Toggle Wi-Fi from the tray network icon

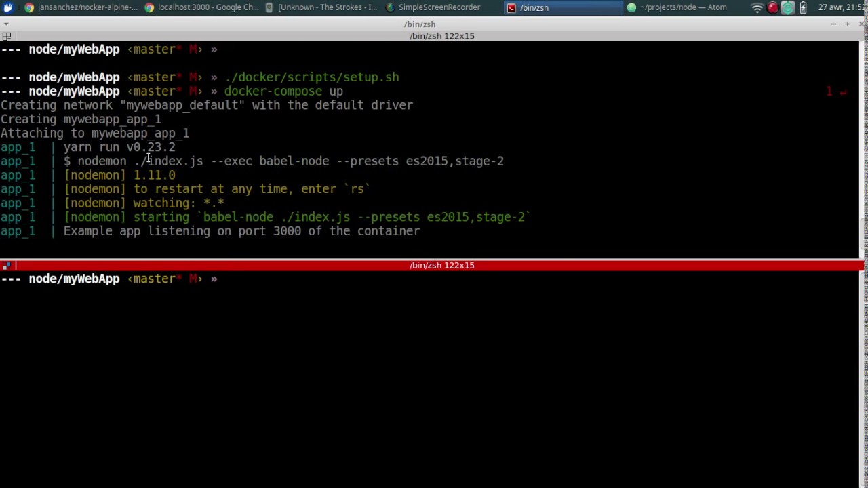(x=757, y=7)
